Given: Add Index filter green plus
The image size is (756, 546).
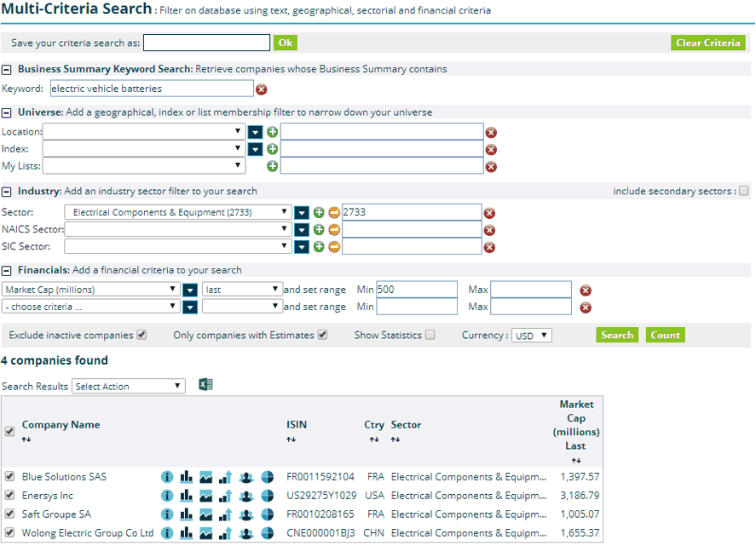Looking at the screenshot, I should coord(273,149).
